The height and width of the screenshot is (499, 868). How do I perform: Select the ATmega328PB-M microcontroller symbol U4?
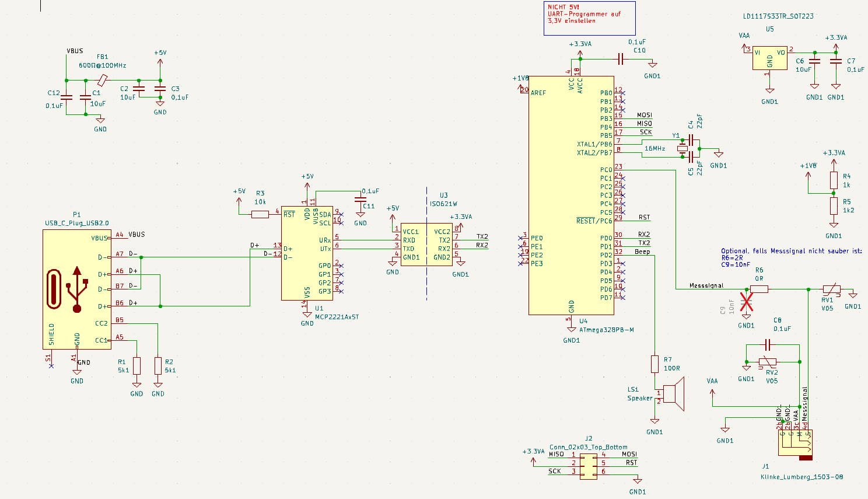coord(570,195)
